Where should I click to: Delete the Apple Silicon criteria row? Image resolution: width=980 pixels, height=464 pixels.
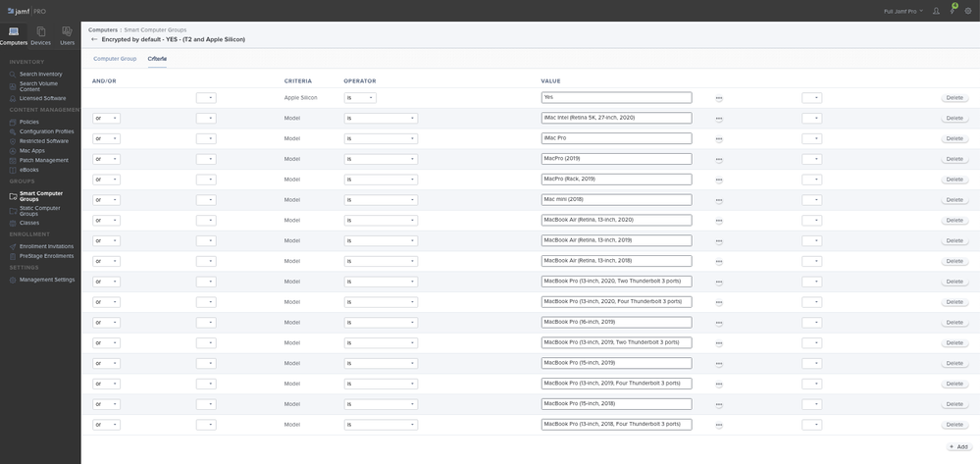tap(954, 98)
